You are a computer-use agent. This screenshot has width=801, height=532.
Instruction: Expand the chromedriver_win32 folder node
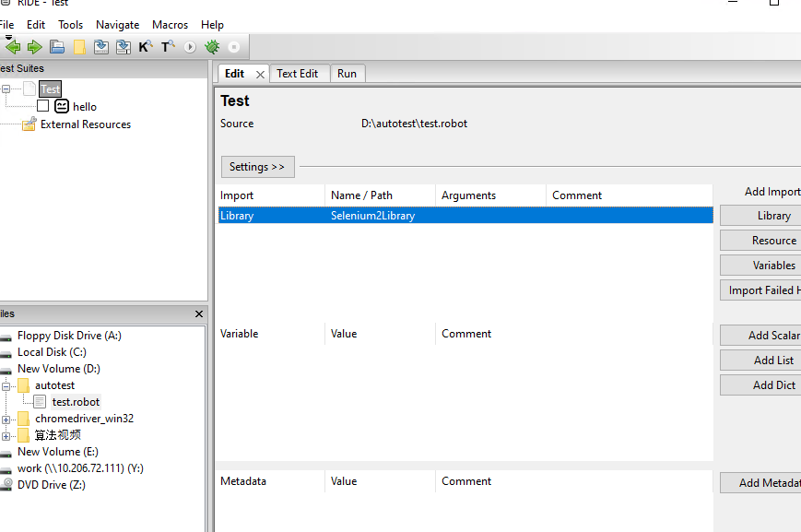pyautogui.click(x=6, y=420)
